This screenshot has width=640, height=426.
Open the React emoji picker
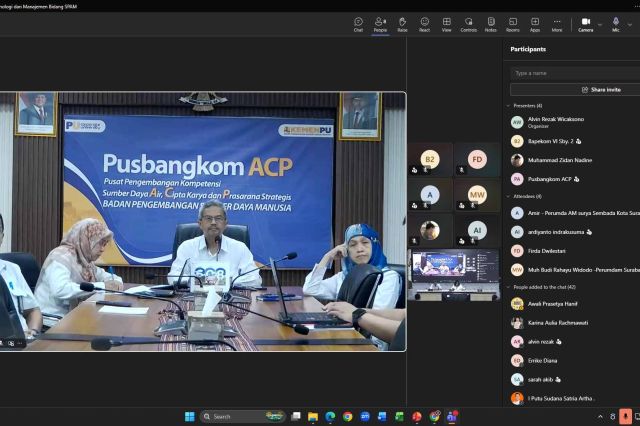coord(424,24)
